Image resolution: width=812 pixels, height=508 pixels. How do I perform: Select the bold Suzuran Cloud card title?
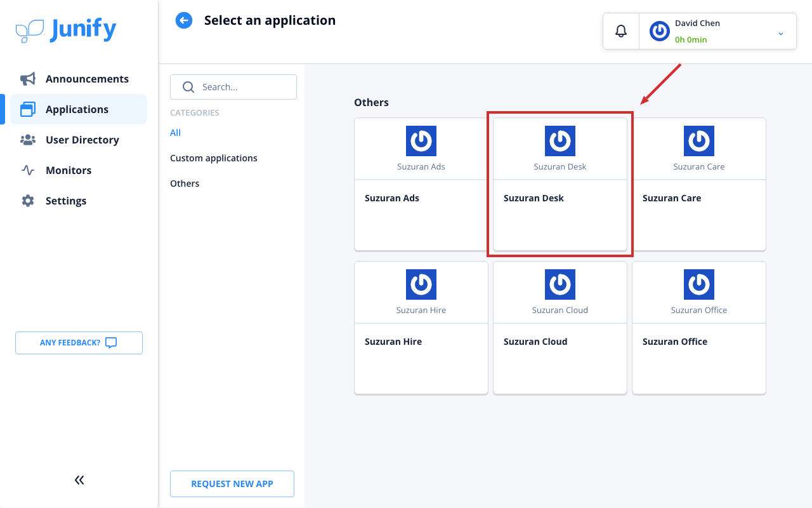pos(535,342)
